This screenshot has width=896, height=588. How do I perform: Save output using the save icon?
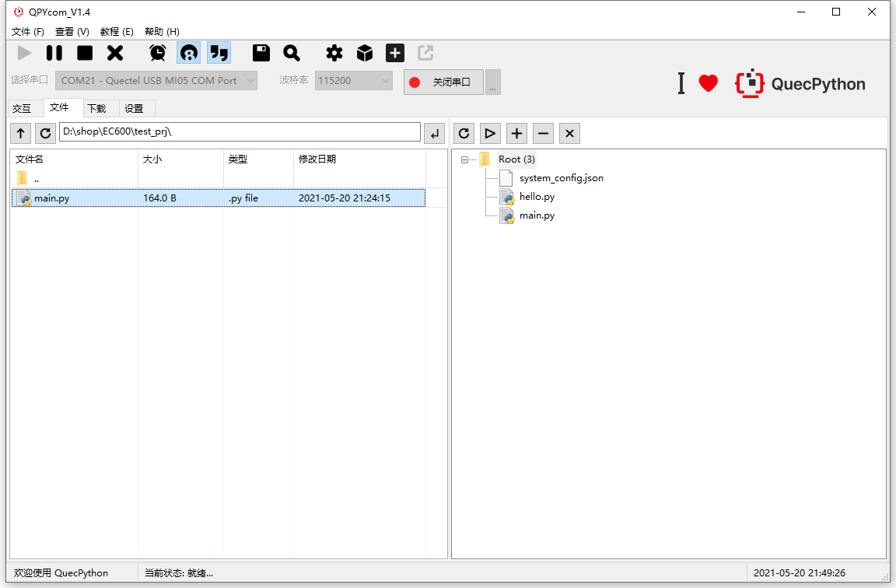tap(261, 53)
